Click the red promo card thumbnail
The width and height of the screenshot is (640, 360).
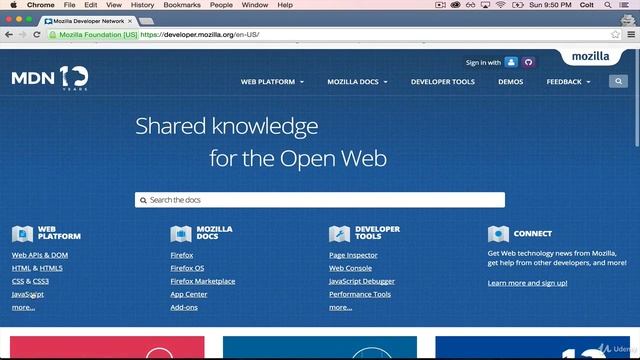(107, 347)
